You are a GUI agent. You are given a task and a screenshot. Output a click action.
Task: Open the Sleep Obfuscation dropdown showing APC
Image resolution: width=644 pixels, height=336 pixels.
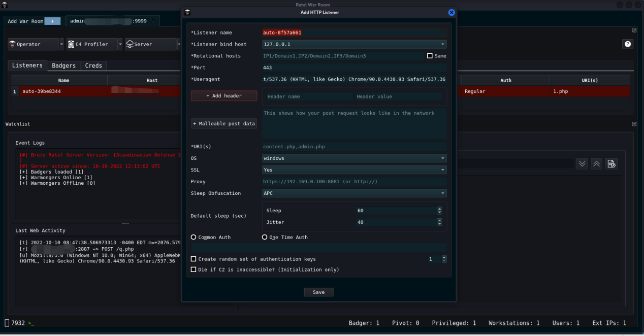(x=355, y=193)
